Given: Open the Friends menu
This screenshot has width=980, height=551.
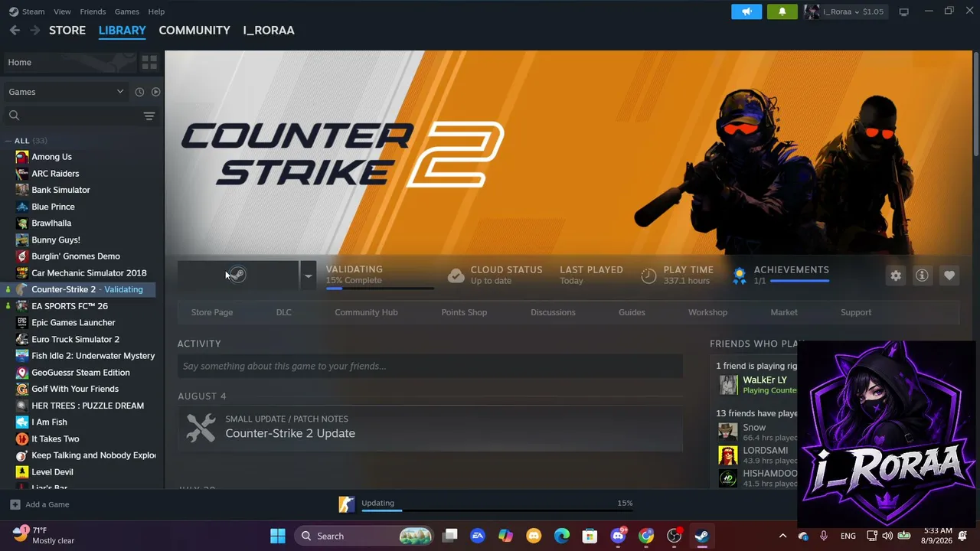Looking at the screenshot, I should pos(93,11).
